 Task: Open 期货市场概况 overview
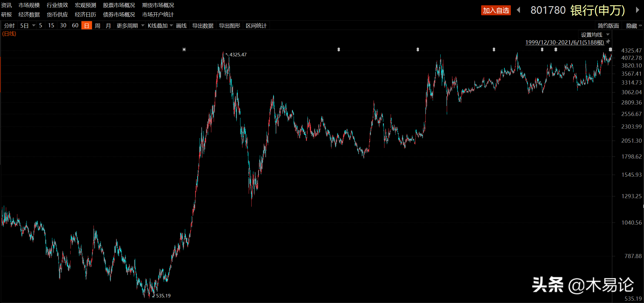pos(158,5)
